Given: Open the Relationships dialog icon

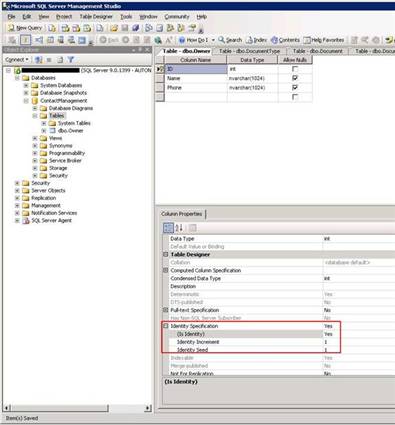Looking at the screenshot, I should click(39, 40).
